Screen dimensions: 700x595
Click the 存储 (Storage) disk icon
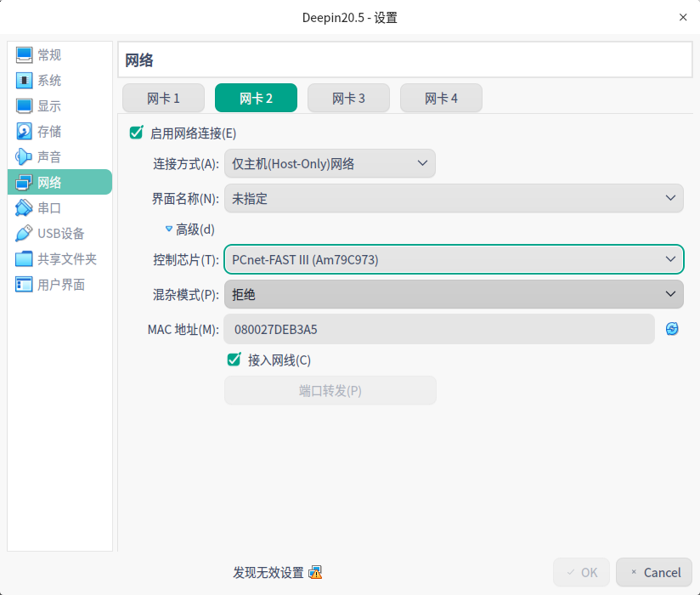[x=24, y=132]
